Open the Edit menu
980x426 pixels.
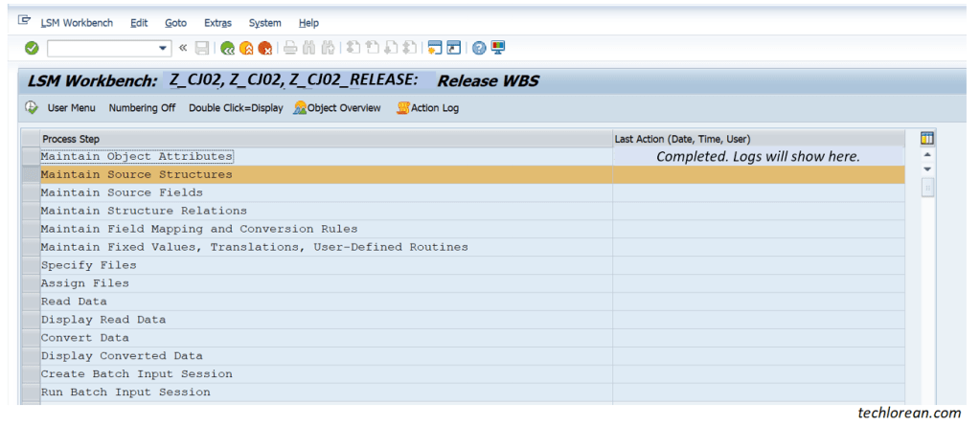(139, 23)
